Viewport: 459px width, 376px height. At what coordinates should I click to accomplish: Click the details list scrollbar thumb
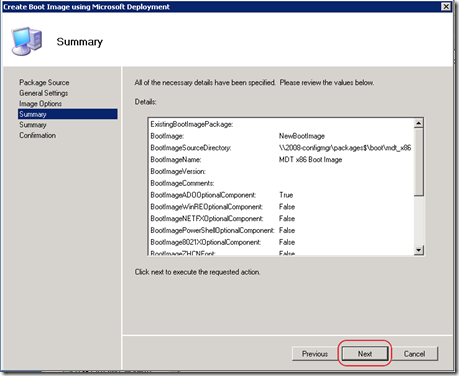pos(419,162)
